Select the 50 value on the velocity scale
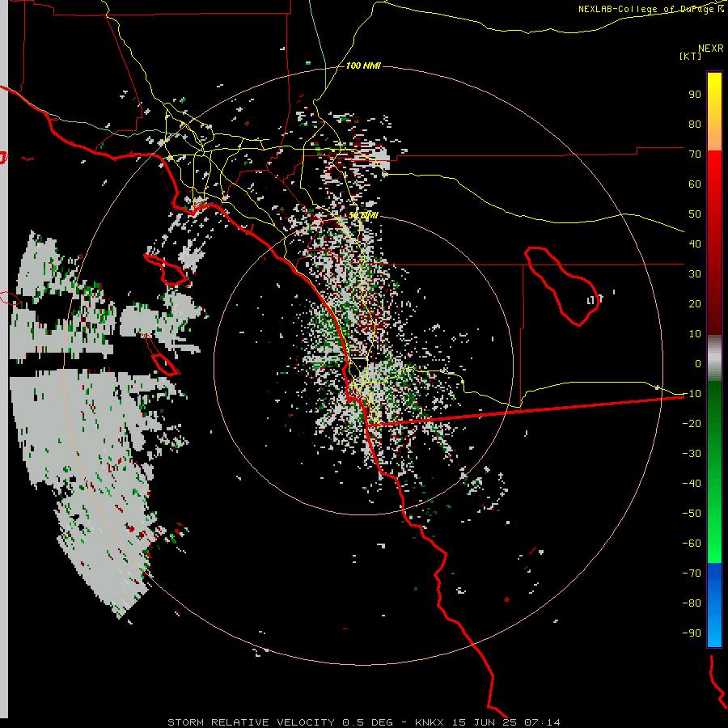 (695, 214)
